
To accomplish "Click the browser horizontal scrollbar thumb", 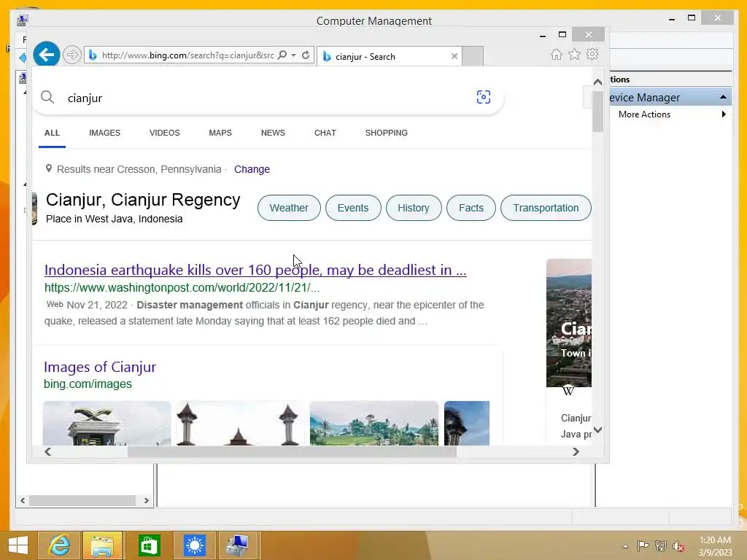I will (292, 451).
